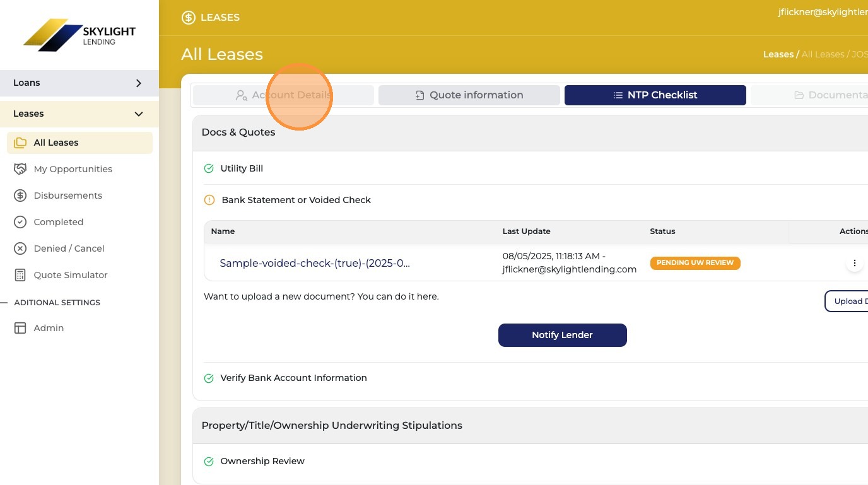Open Leases sidebar section

click(x=79, y=114)
